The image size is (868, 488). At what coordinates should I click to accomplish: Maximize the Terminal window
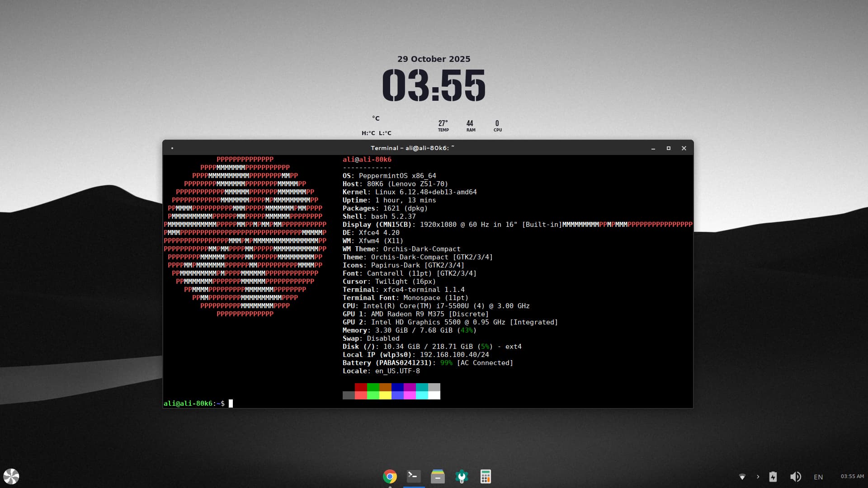click(x=669, y=148)
